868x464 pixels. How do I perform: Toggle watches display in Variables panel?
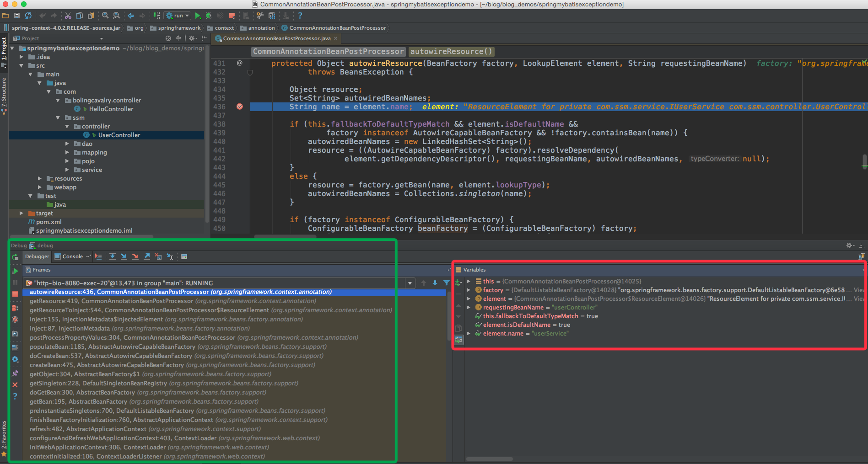[x=458, y=340]
